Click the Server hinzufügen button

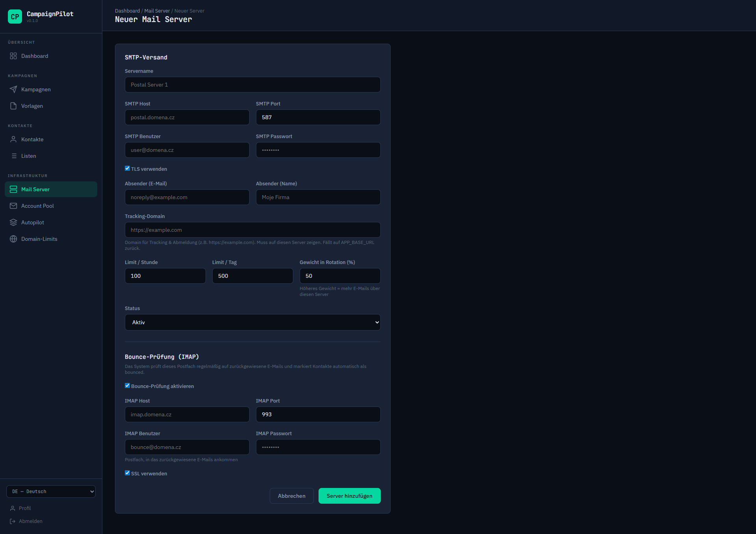coord(350,496)
